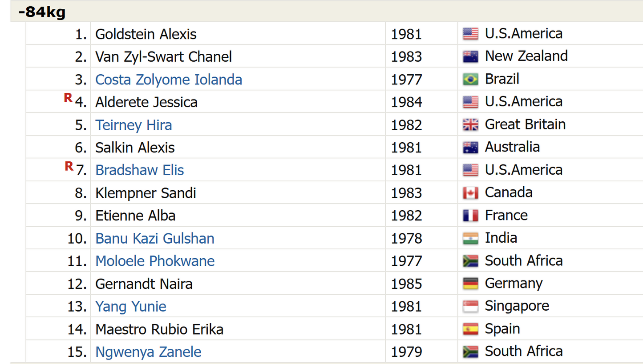Open Yang Yunie athlete page

pos(131,306)
